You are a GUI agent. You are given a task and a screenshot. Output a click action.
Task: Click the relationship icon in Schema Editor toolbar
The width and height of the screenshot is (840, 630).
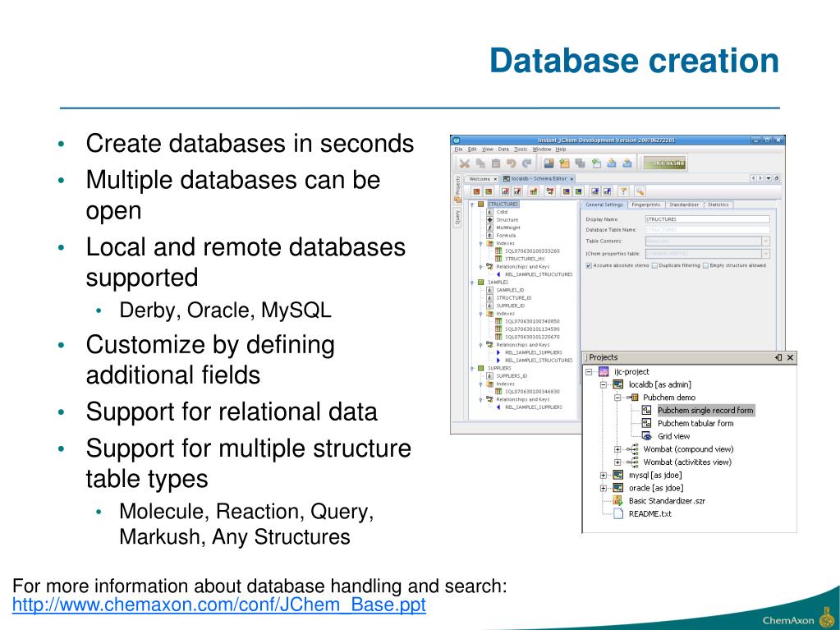549,191
